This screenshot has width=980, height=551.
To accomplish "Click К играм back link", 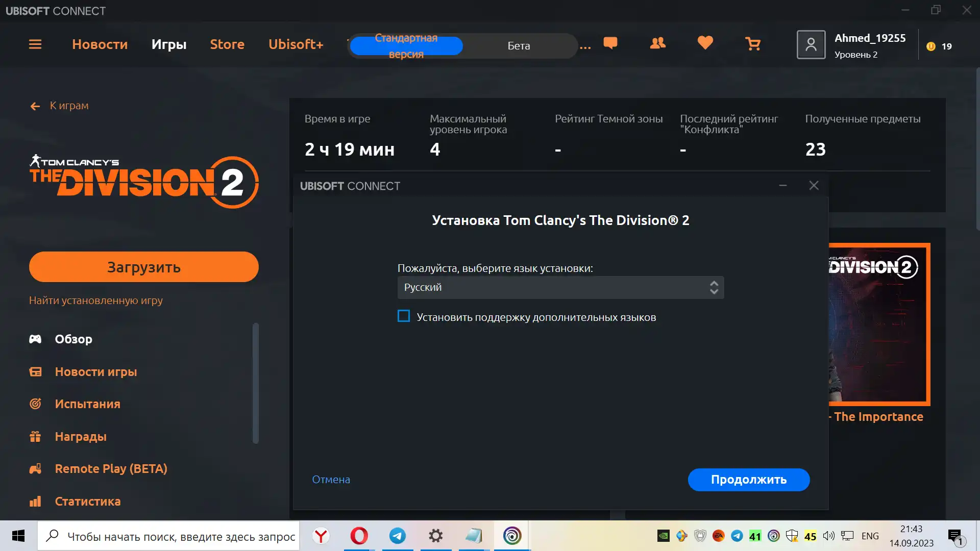I will [x=69, y=106].
